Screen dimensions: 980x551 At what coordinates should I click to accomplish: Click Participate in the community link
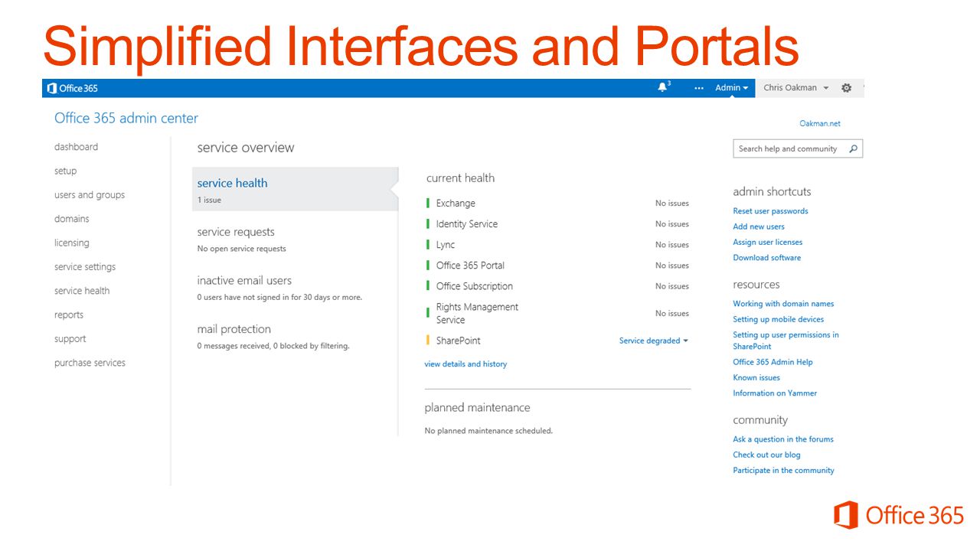pos(783,471)
